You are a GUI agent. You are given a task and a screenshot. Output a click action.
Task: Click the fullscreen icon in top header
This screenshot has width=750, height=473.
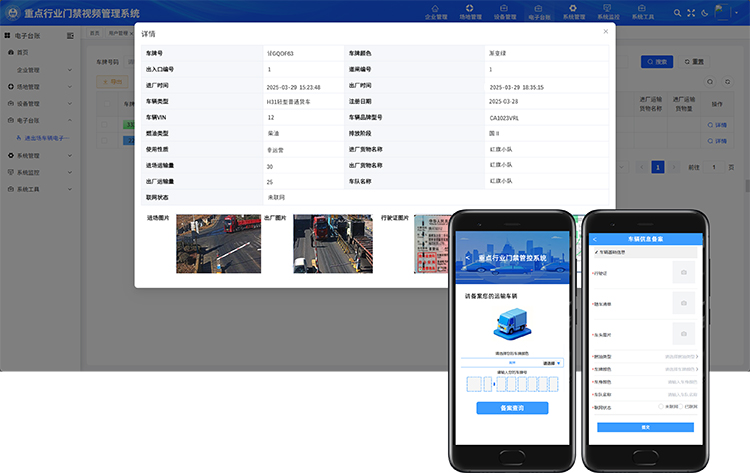[692, 12]
